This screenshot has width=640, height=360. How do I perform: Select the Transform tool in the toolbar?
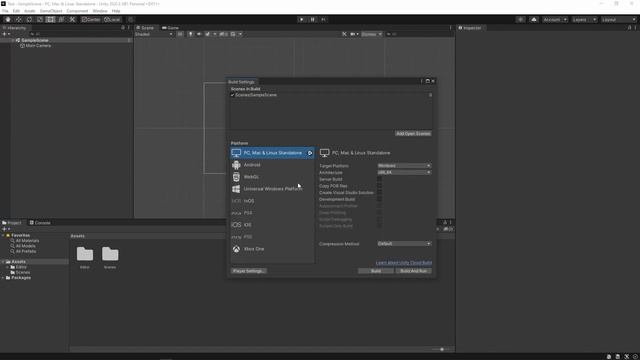(x=61, y=20)
